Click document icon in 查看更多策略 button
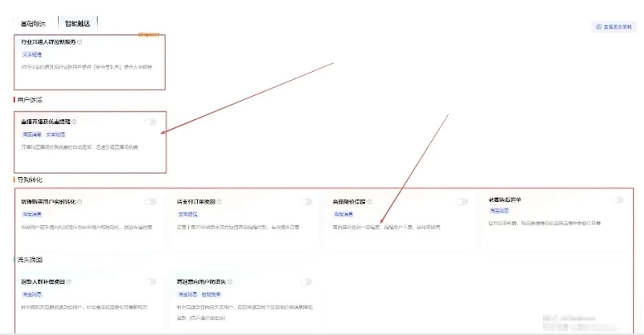 (x=598, y=26)
